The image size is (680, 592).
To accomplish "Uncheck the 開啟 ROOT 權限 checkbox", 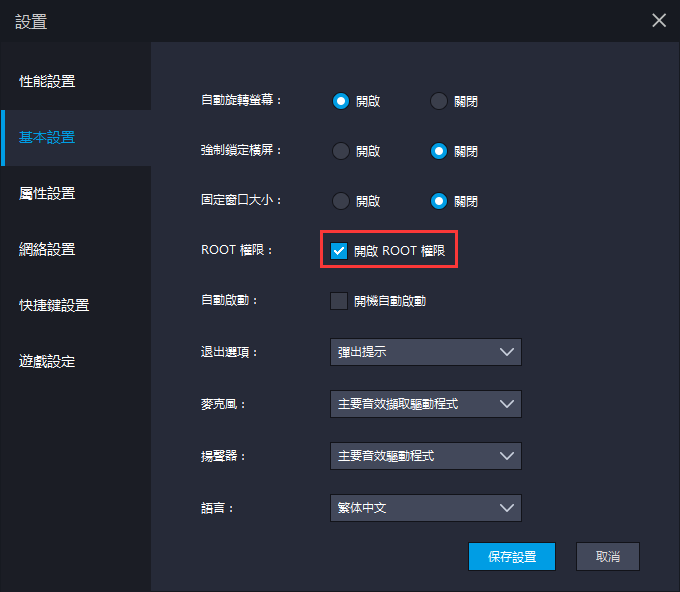I will [x=339, y=251].
